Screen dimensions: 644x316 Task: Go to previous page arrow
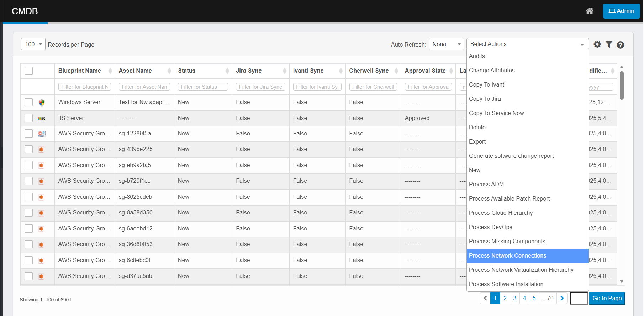485,298
